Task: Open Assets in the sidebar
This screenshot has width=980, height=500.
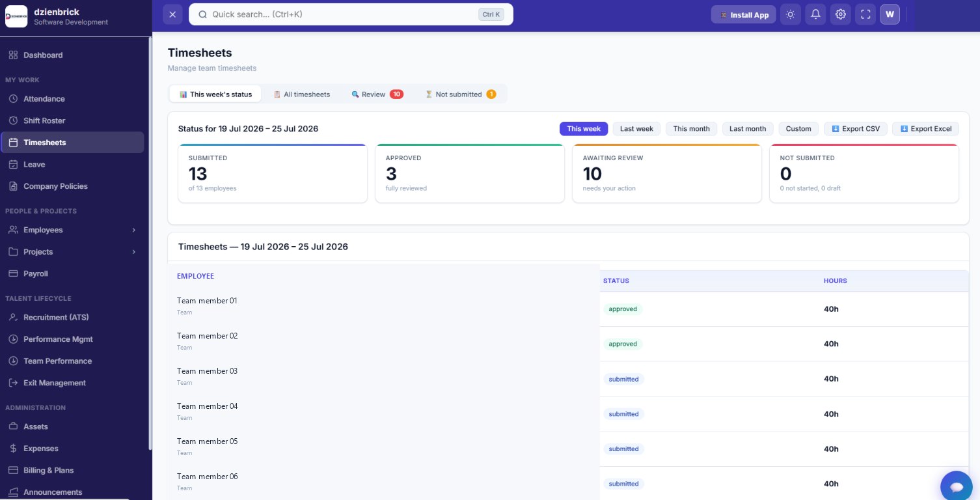Action: pyautogui.click(x=72, y=426)
